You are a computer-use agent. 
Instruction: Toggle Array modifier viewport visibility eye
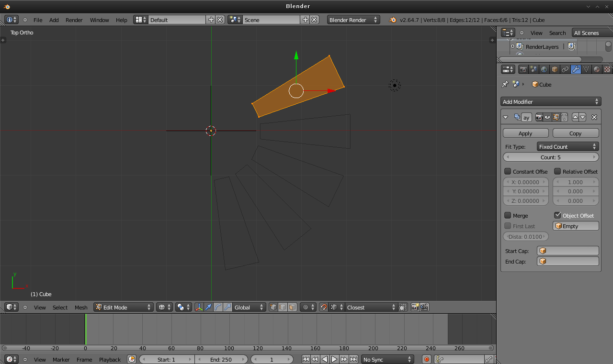click(547, 117)
